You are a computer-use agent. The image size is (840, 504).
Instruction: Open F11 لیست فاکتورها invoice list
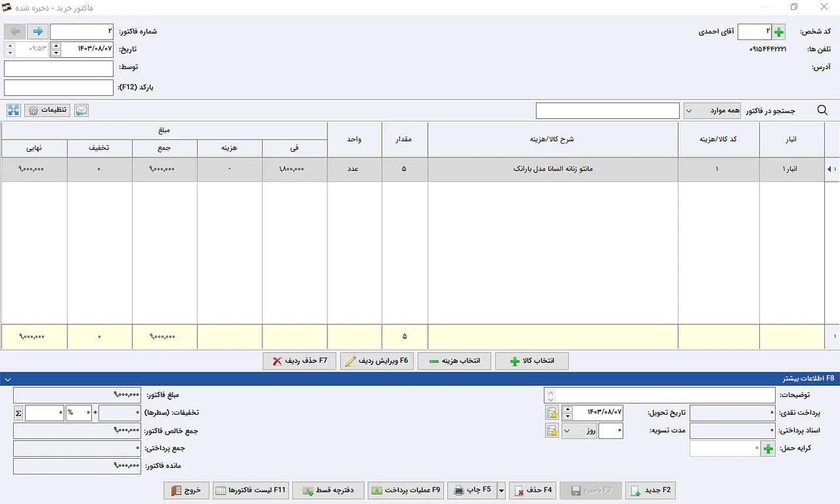pos(251,490)
